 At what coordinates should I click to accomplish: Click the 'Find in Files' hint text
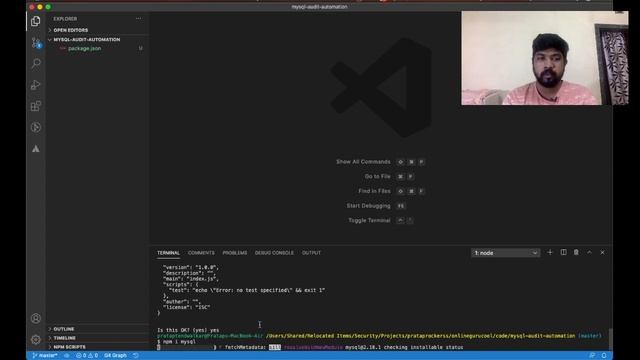tap(374, 191)
